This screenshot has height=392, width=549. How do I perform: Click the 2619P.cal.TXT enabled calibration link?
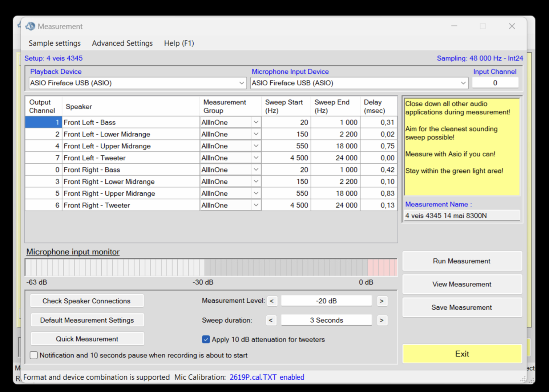click(x=267, y=377)
